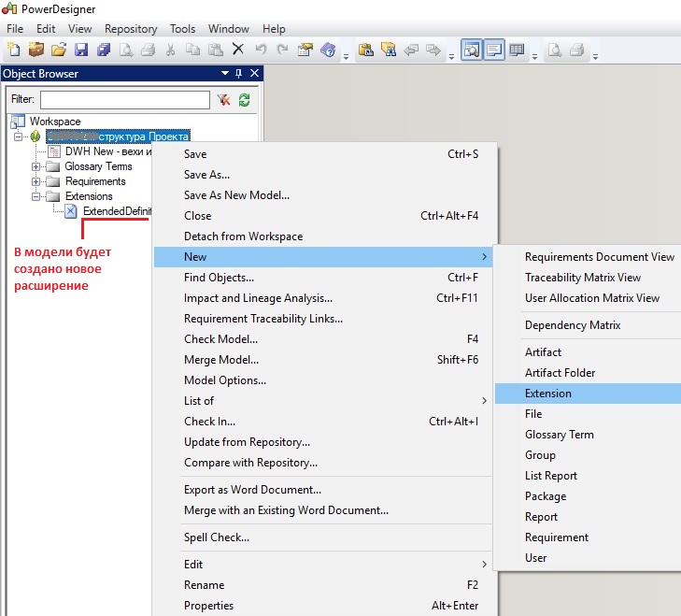The height and width of the screenshot is (616, 681).
Task: Click the New Project briefcase icon
Action: pyautogui.click(x=36, y=50)
